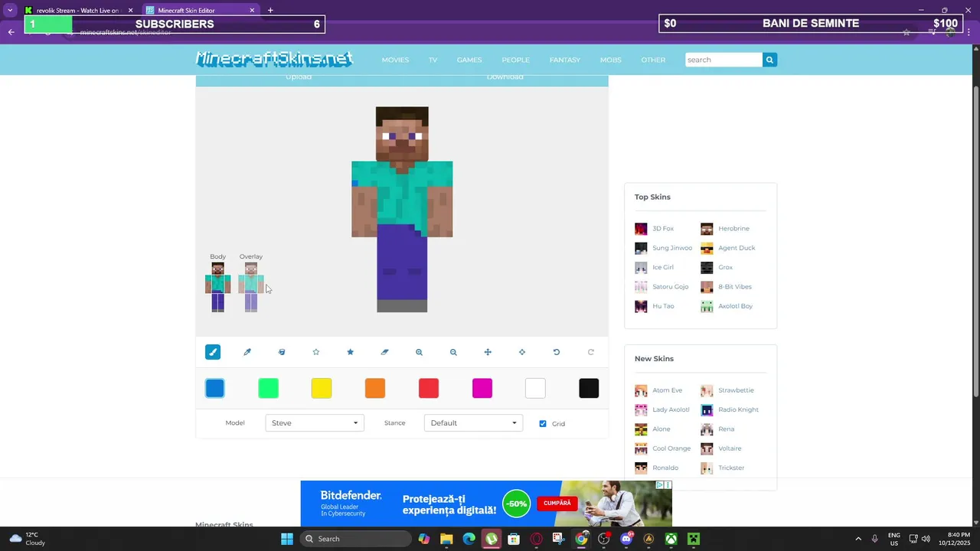Open OBS Studio from the taskbar

(604, 539)
